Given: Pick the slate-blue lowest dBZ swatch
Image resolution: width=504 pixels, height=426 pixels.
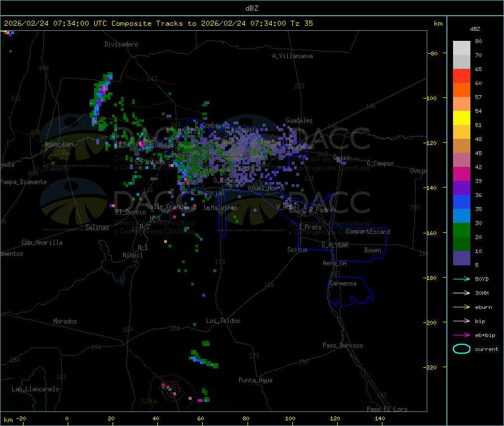Looking at the screenshot, I should pos(461,258).
